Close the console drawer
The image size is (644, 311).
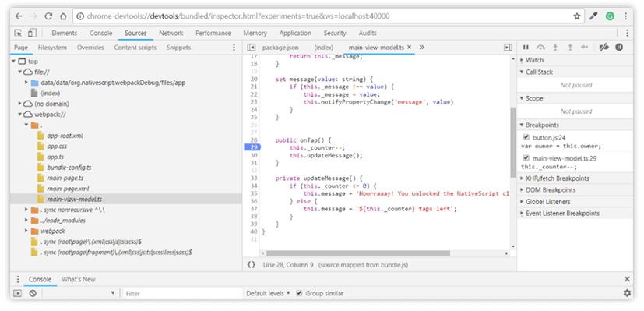pyautogui.click(x=627, y=279)
